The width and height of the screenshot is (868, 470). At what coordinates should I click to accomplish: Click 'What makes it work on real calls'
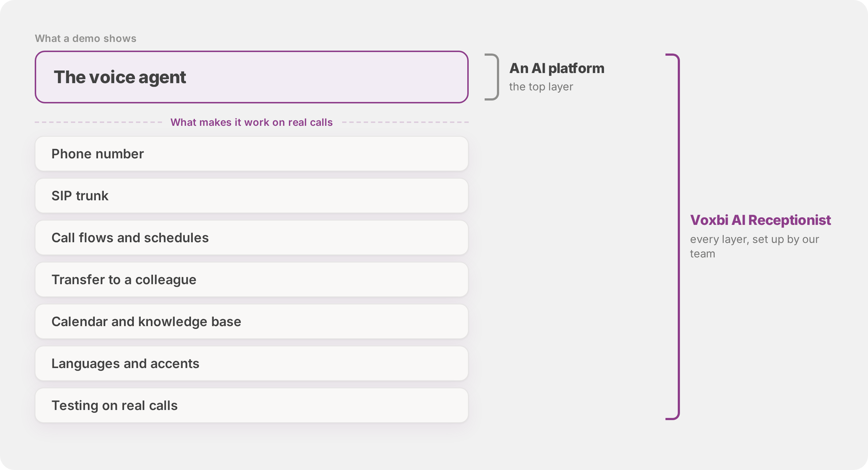click(x=252, y=122)
